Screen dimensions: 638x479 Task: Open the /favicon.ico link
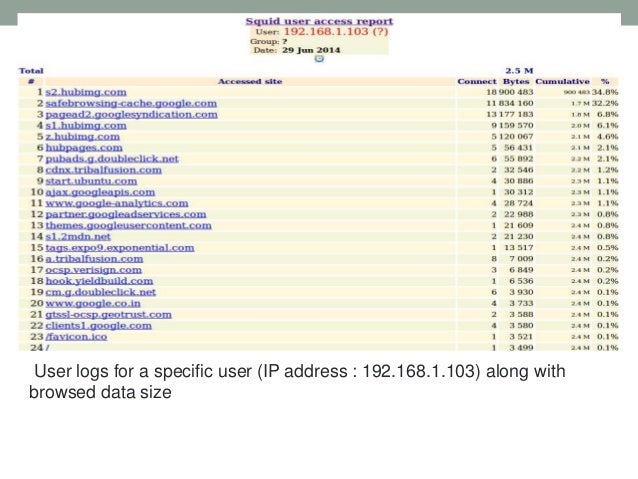[x=76, y=337]
